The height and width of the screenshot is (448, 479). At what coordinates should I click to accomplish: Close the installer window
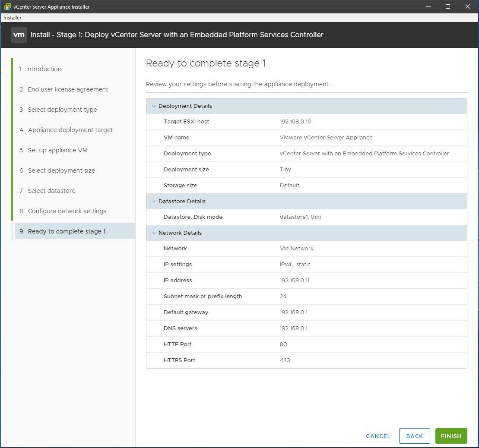[x=467, y=6]
